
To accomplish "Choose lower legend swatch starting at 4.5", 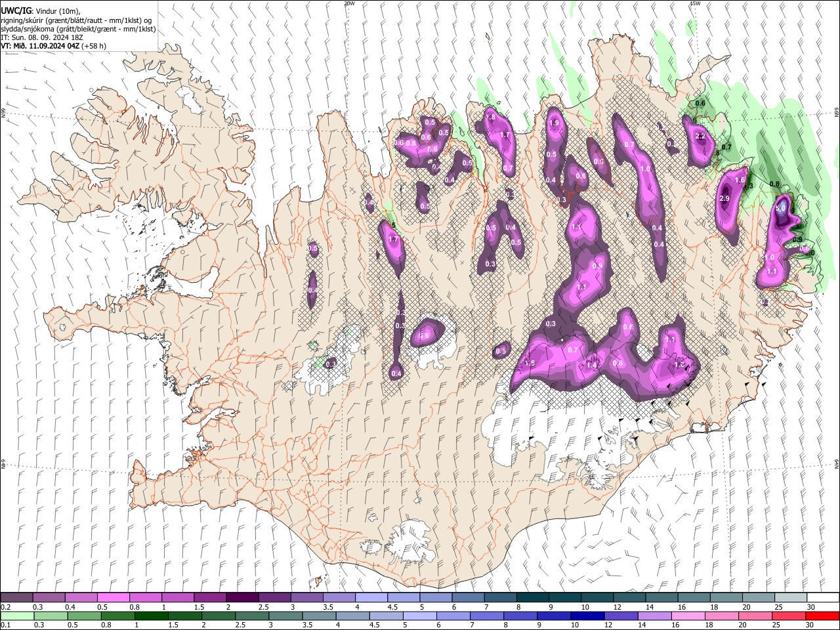I will [386, 616].
